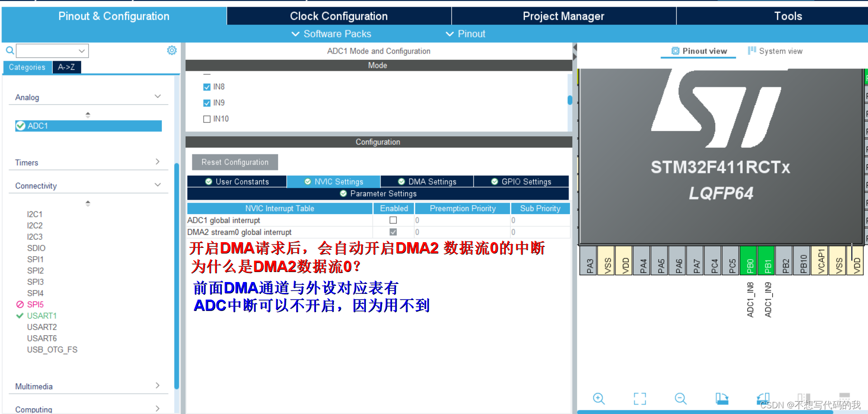Select the Pinout & Configuration tab

pyautogui.click(x=114, y=16)
